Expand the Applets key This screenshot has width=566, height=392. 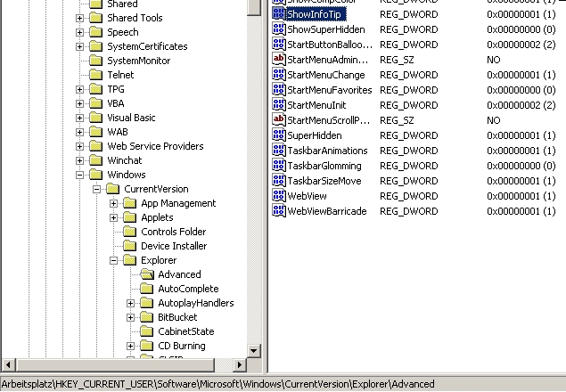(114, 217)
